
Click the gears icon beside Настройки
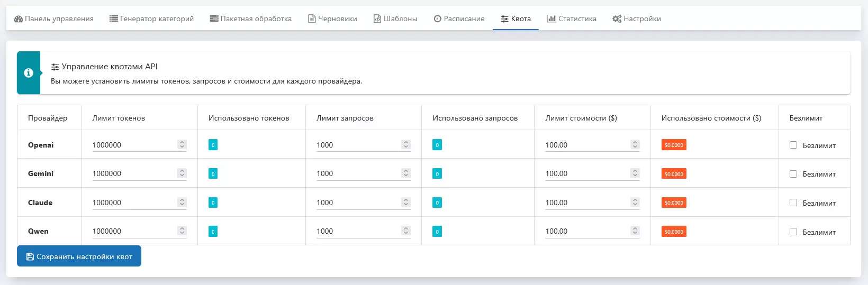617,19
